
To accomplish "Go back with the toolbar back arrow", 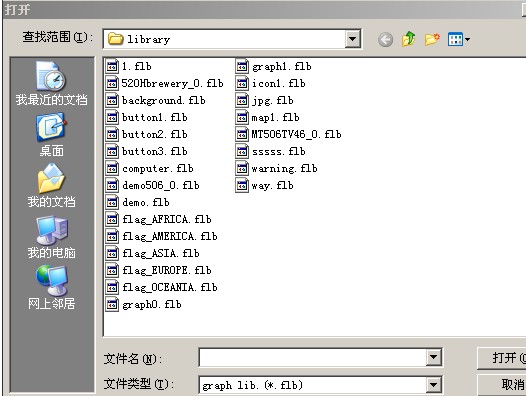I will click(x=385, y=40).
